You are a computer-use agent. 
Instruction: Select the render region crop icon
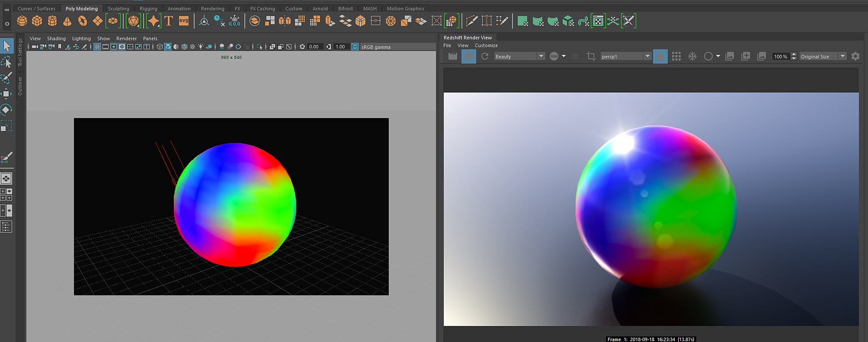[591, 56]
